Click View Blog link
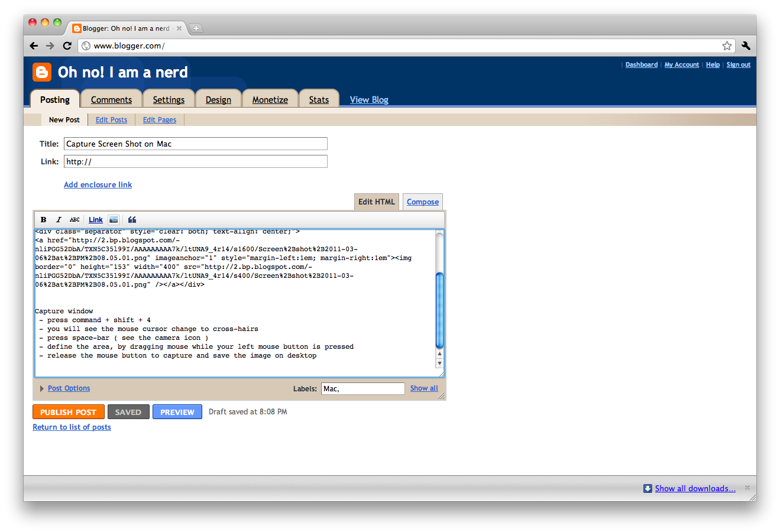Image resolution: width=780 pixels, height=532 pixels. [369, 99]
